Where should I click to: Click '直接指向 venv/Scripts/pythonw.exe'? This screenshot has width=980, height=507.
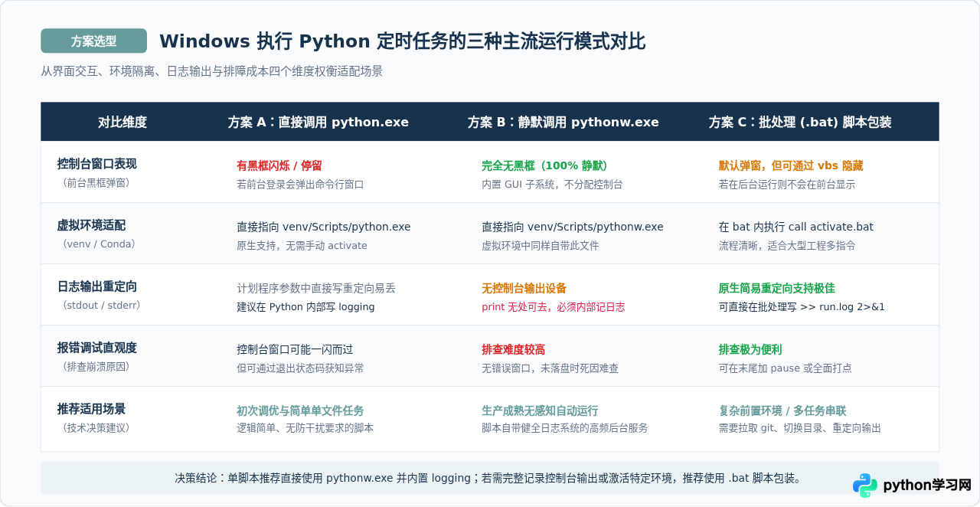(573, 227)
